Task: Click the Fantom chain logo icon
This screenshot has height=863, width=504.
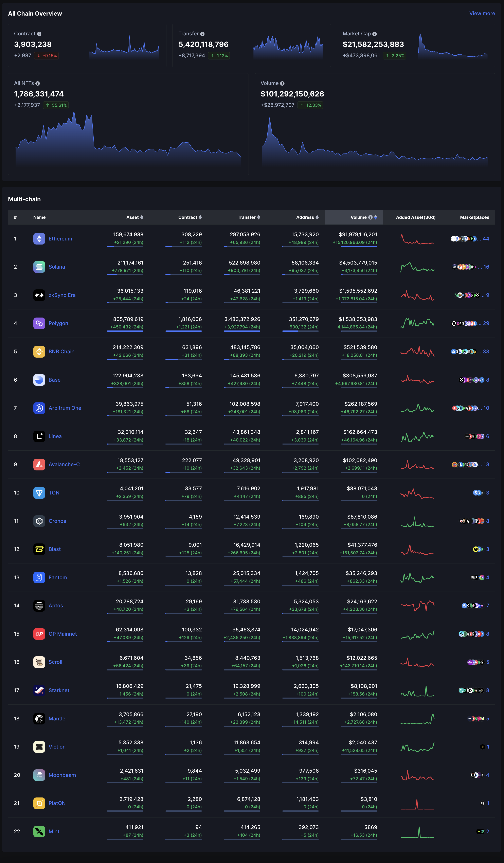Action: coord(39,577)
